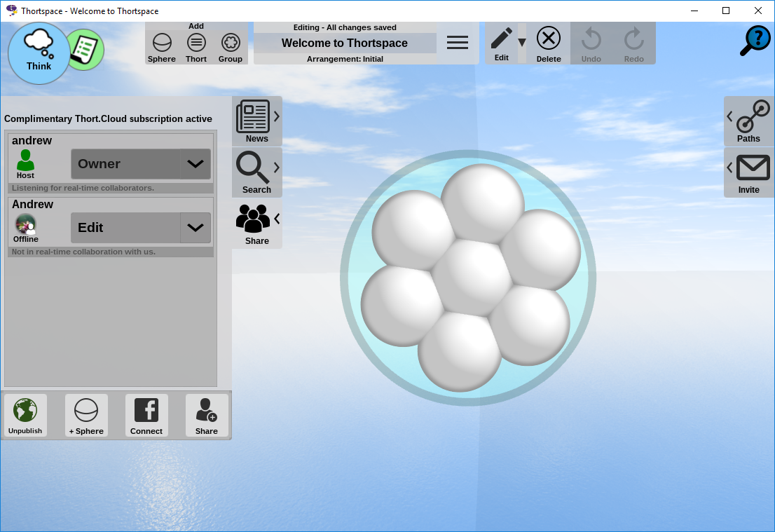
Task: Expand the News panel chevron
Action: (x=277, y=116)
